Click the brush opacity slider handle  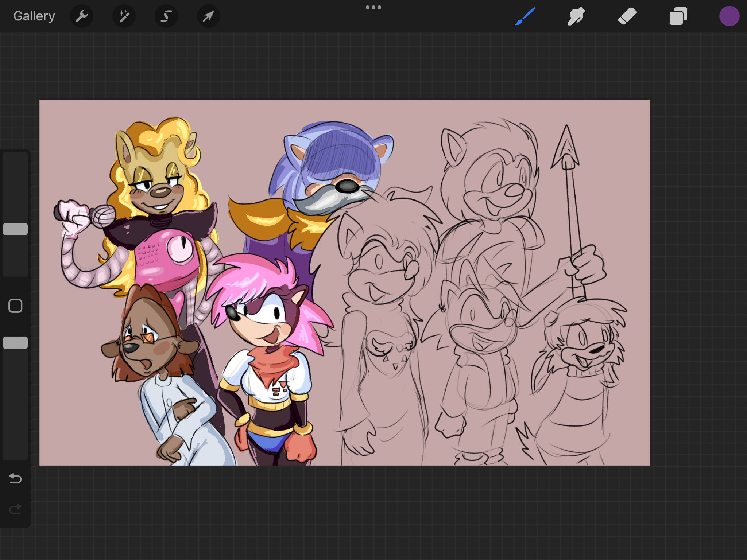tap(15, 343)
